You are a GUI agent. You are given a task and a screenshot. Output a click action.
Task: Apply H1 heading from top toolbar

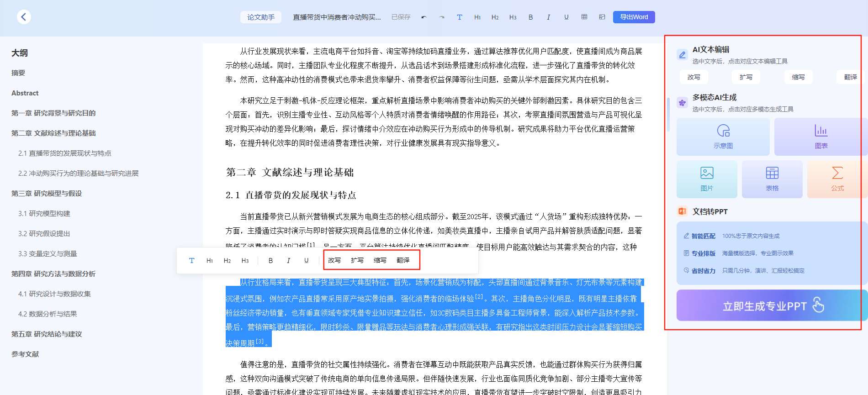tap(477, 17)
